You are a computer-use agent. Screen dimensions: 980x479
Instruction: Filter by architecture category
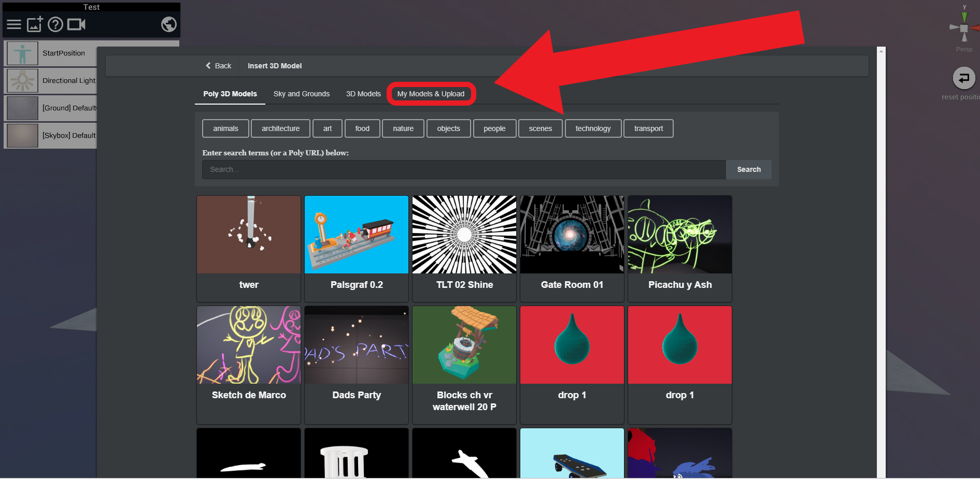coord(280,128)
